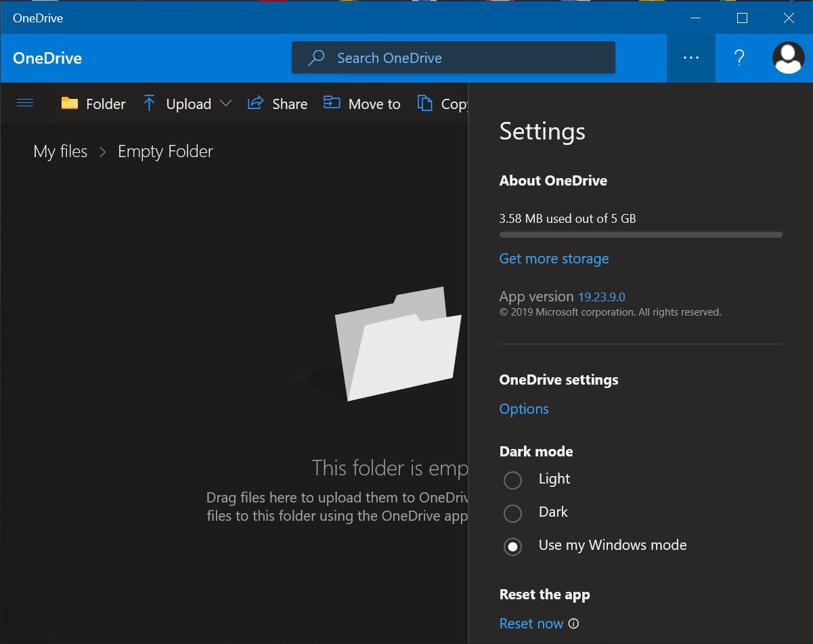Screen dimensions: 813x644
Task: Click the Share toolbar button
Action: pyautogui.click(x=278, y=104)
